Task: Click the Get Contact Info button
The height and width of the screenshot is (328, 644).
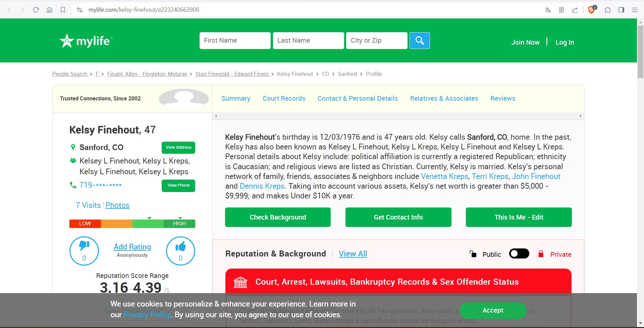Action: [398, 217]
